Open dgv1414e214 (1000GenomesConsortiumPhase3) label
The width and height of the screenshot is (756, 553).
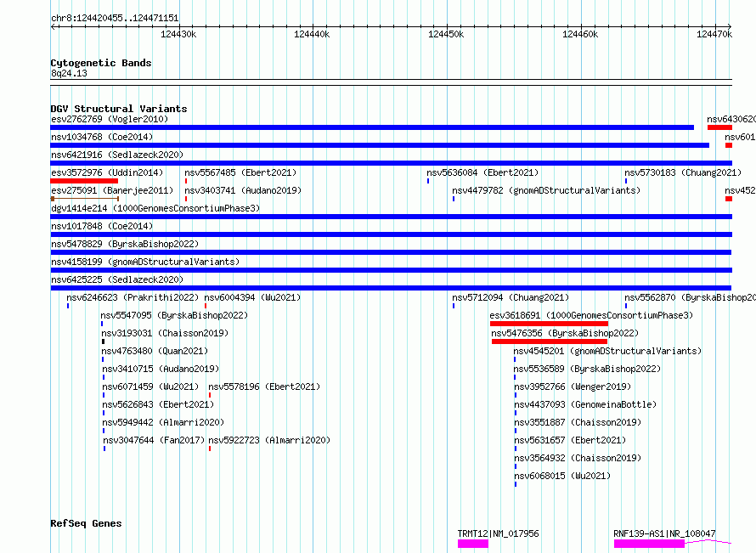point(155,208)
